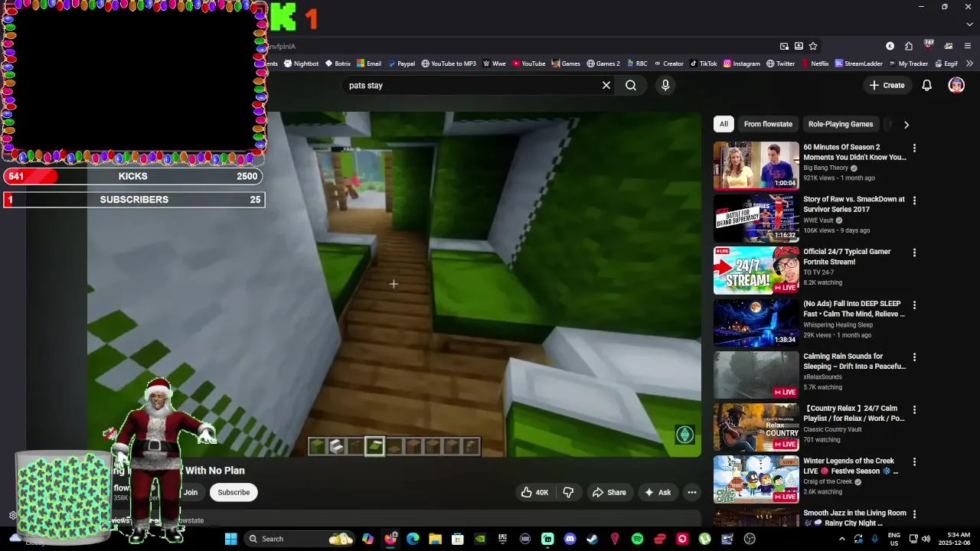Open the browser hamburger menu

click(968, 46)
